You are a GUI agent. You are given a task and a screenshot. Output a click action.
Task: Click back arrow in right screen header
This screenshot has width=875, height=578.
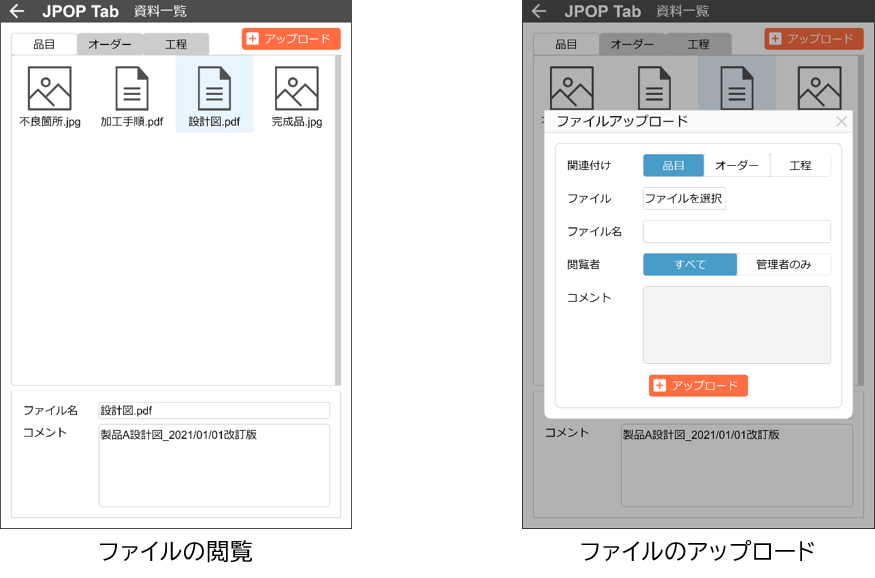coord(539,11)
